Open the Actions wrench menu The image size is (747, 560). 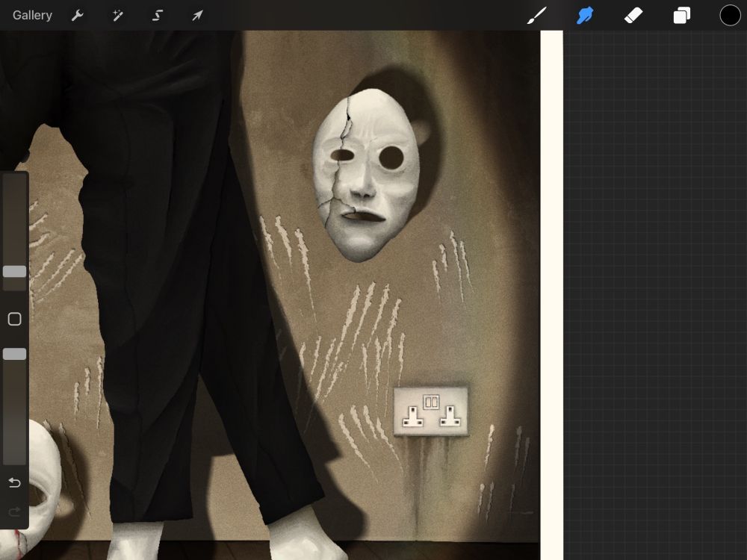point(78,15)
